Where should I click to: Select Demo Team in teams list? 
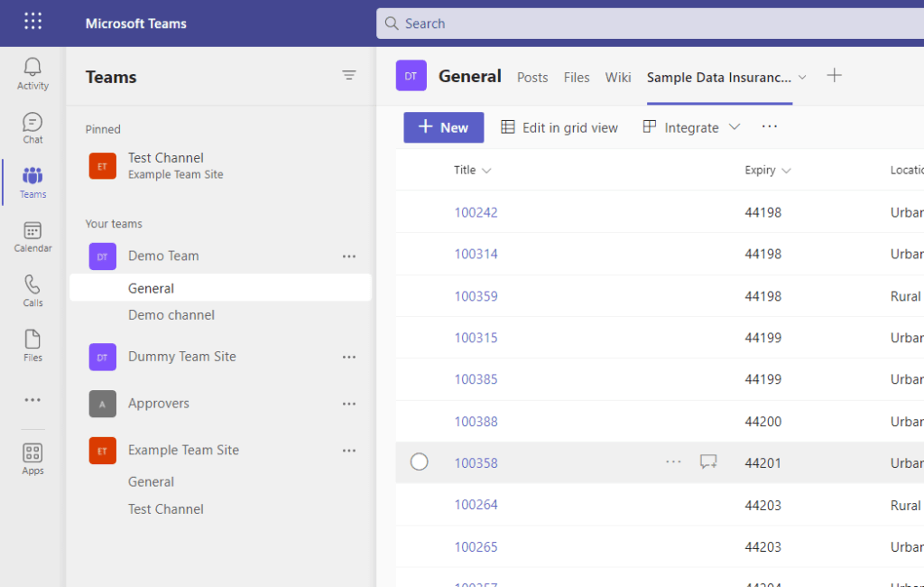coord(163,256)
